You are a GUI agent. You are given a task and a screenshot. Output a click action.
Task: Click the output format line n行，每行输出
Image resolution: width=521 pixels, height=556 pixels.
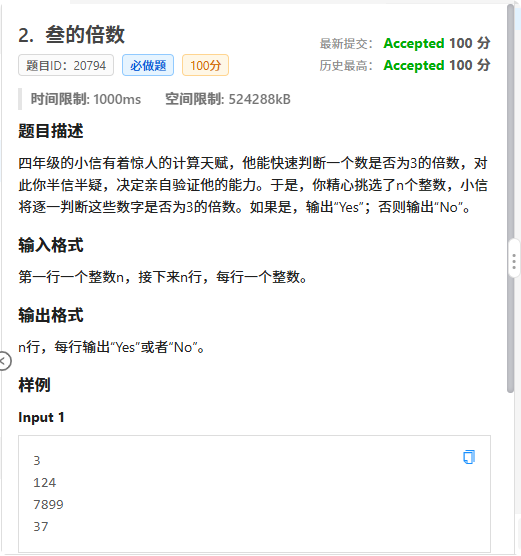[x=64, y=347]
